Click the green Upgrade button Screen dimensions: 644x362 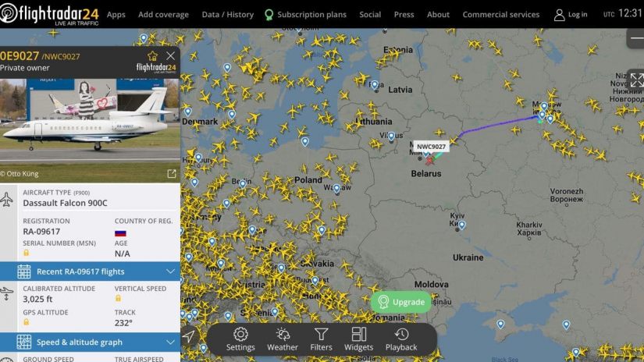click(401, 302)
